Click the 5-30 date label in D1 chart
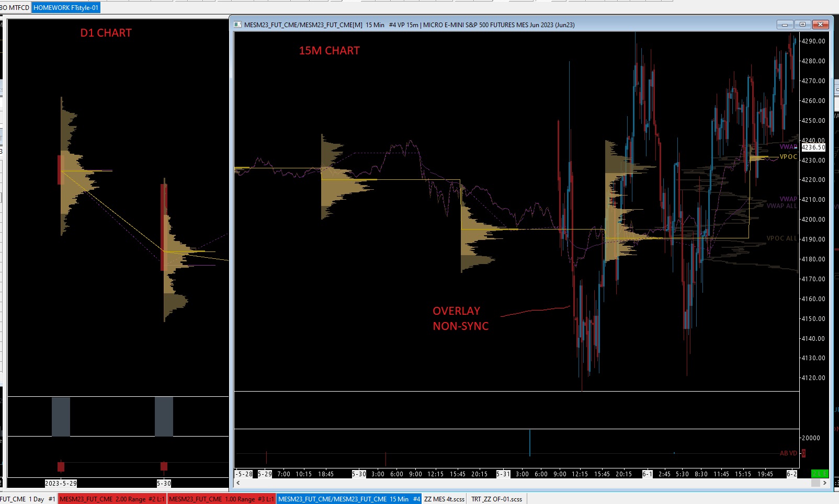839x504 pixels. click(164, 484)
